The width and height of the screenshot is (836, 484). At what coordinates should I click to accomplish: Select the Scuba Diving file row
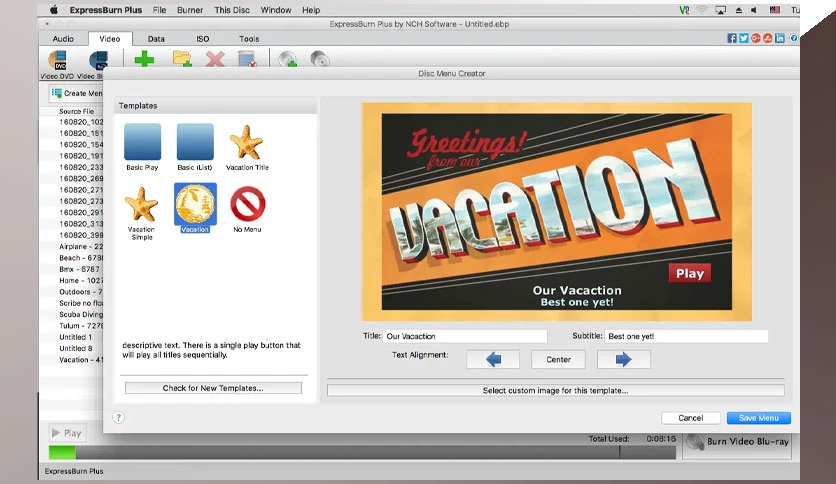coord(71,314)
